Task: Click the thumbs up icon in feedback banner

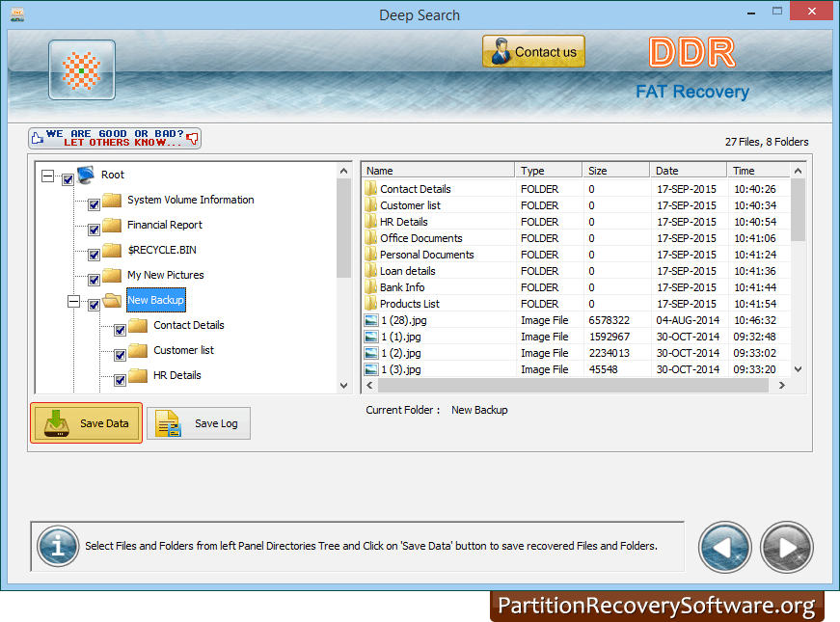Action: (x=37, y=138)
